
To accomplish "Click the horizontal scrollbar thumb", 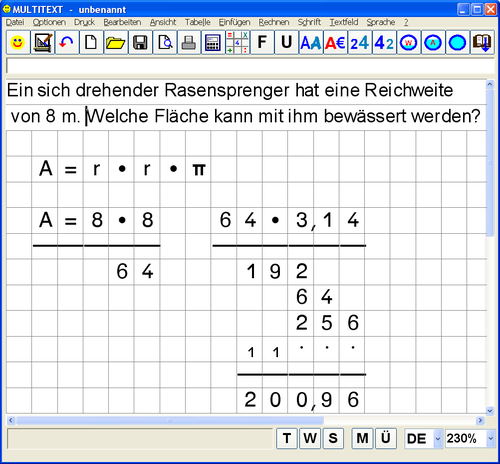I will point(170,420).
